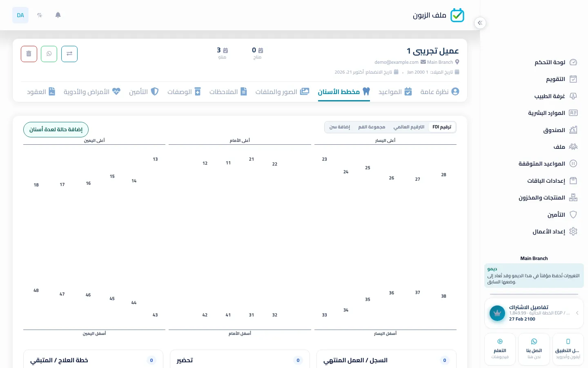Click the swap arrows transfer icon
Screen dimensions: 588x368
point(69,54)
